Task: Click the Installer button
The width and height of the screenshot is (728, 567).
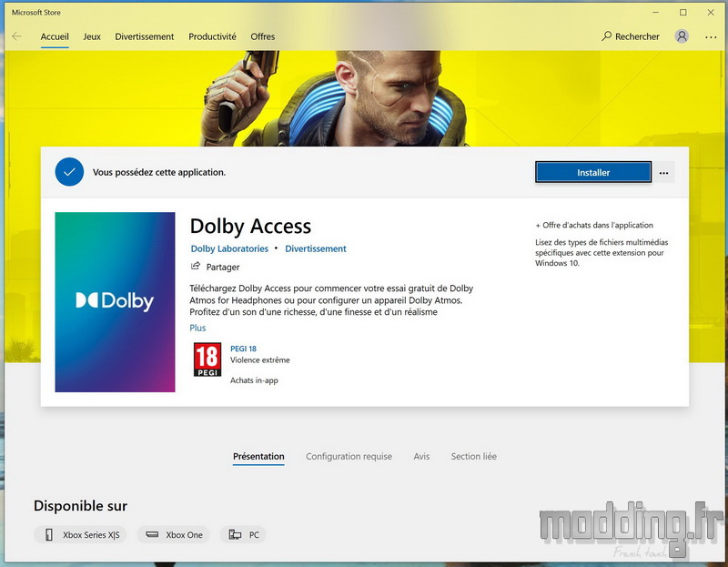Action: tap(593, 172)
